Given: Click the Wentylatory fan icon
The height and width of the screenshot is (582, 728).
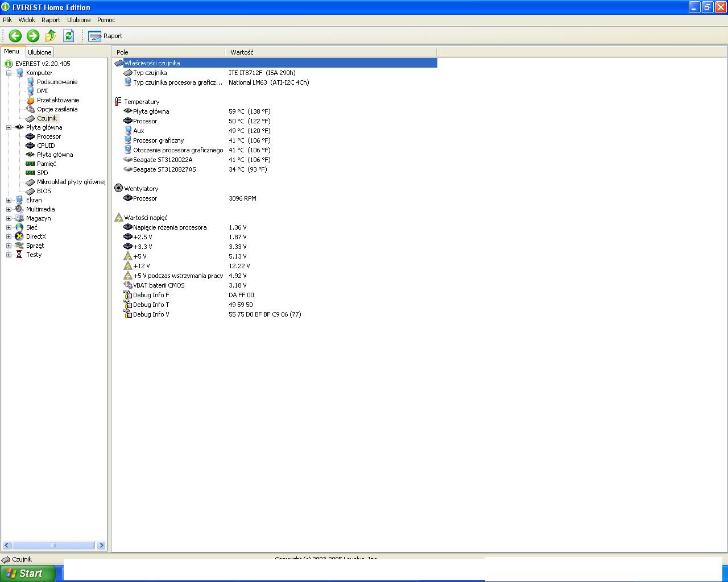Looking at the screenshot, I should [x=118, y=188].
